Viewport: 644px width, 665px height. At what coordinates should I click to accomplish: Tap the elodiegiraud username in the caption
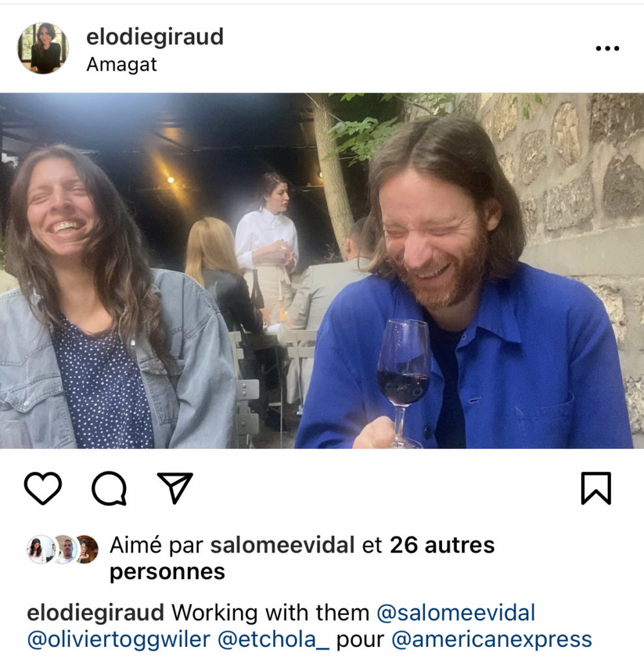coord(96,613)
